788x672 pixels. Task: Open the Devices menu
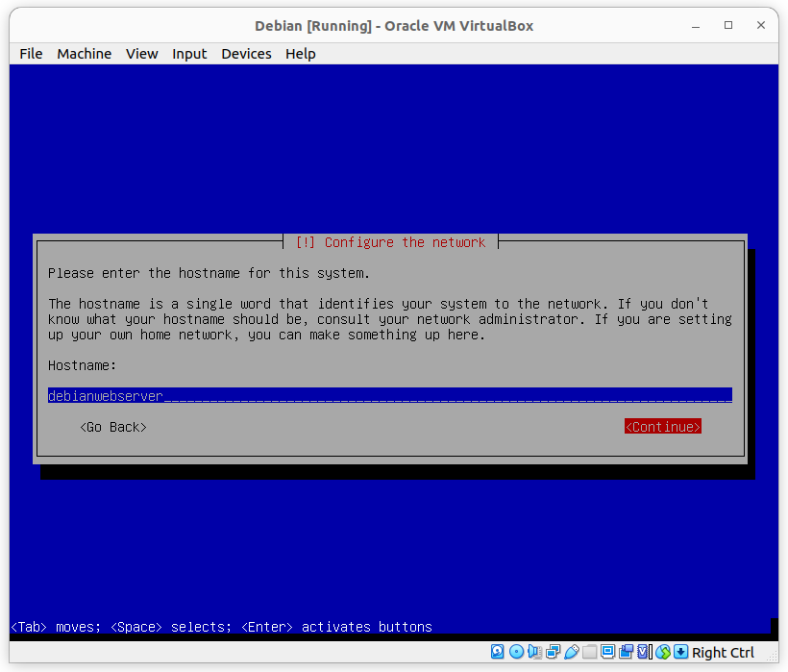(x=246, y=54)
